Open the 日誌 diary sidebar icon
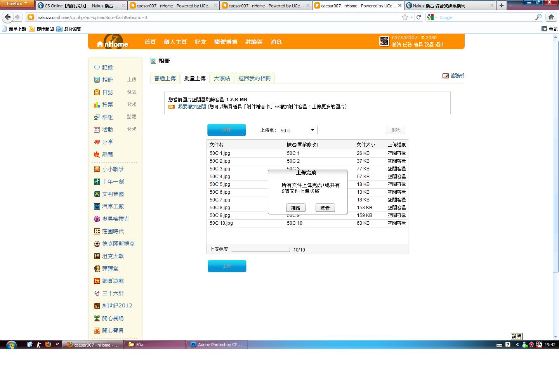 pos(97,92)
